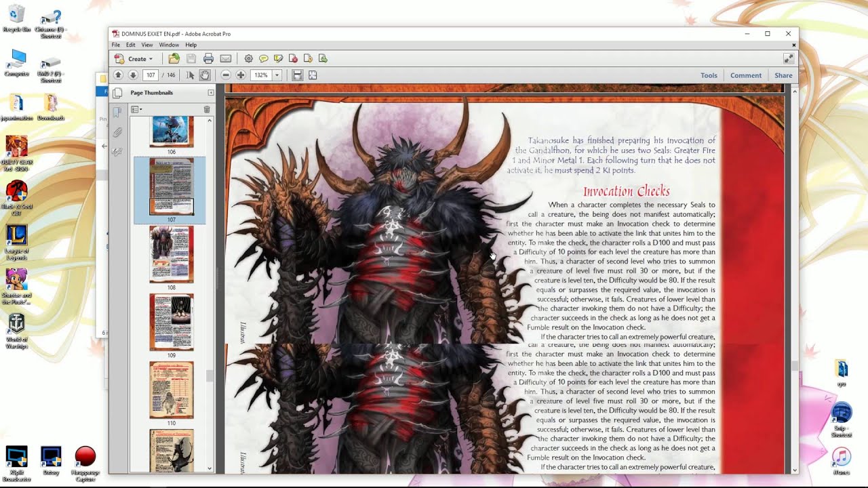Open Hypercam Capture desktop shortcut

click(85, 464)
